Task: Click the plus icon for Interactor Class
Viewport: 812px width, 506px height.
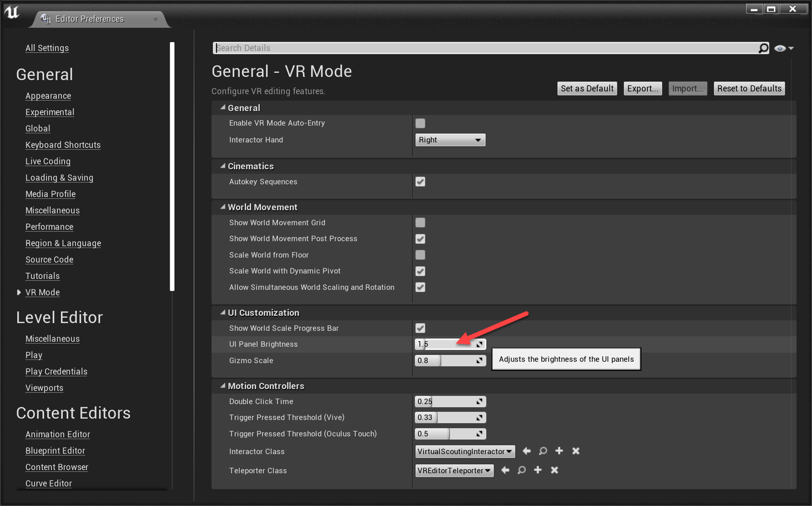Action: point(559,451)
